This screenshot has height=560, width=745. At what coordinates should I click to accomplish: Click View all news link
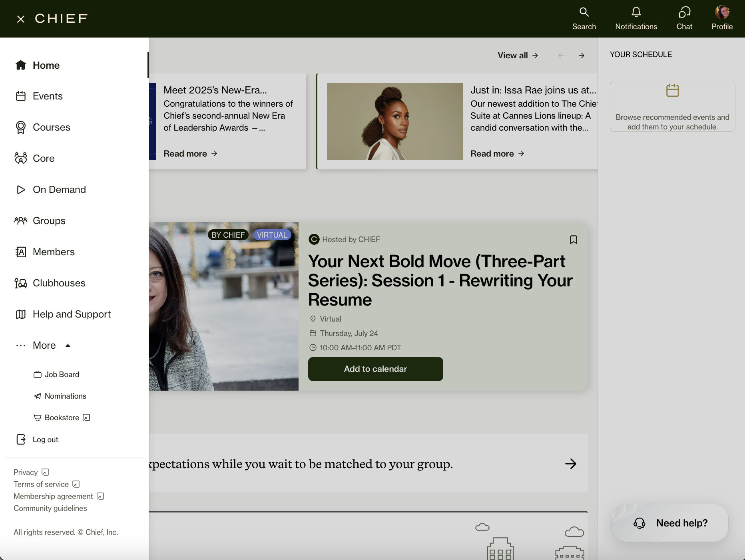518,56
